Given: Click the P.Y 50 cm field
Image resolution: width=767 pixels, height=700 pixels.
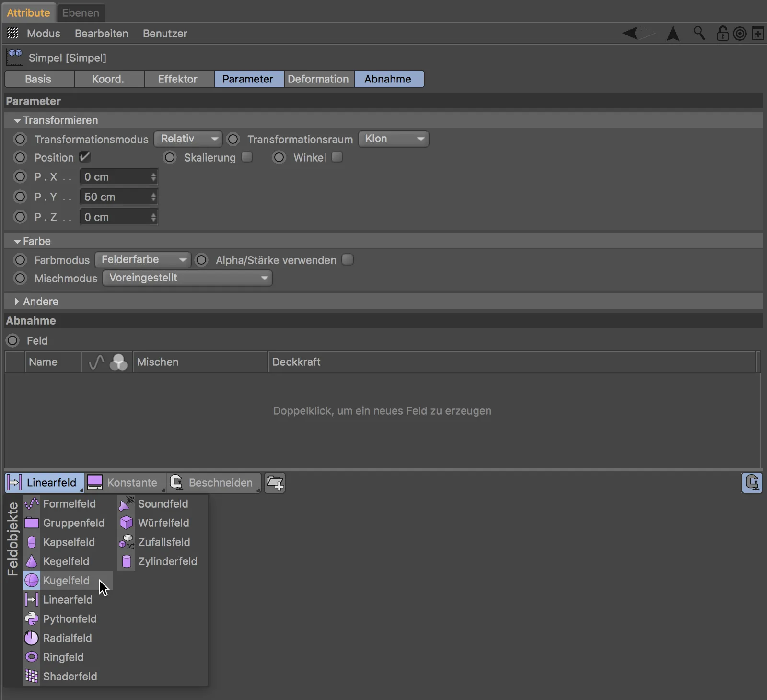Looking at the screenshot, I should (118, 197).
